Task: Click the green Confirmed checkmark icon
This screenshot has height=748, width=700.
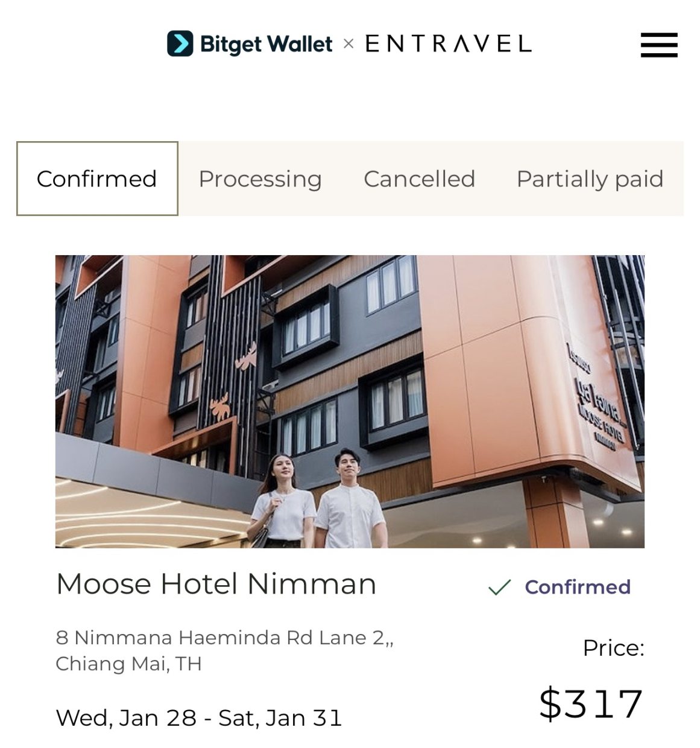Action: click(499, 587)
